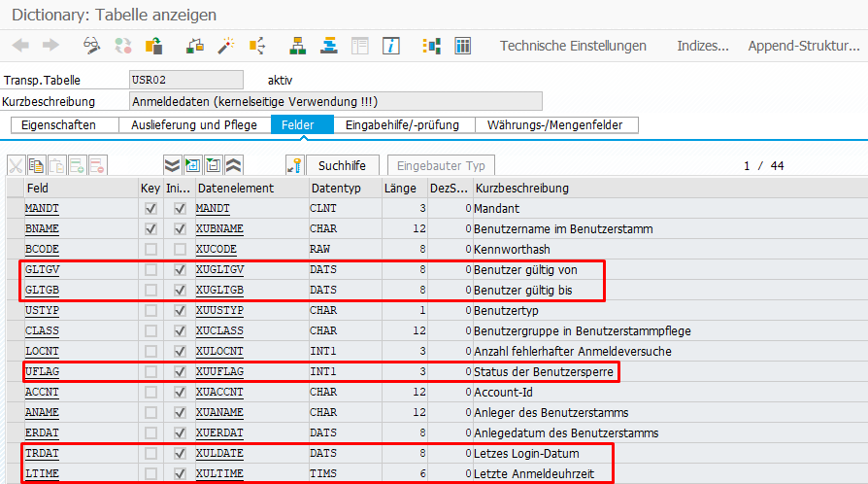This screenshot has width=868, height=484.
Task: Open the Where-Used List icon
Action: click(x=257, y=46)
